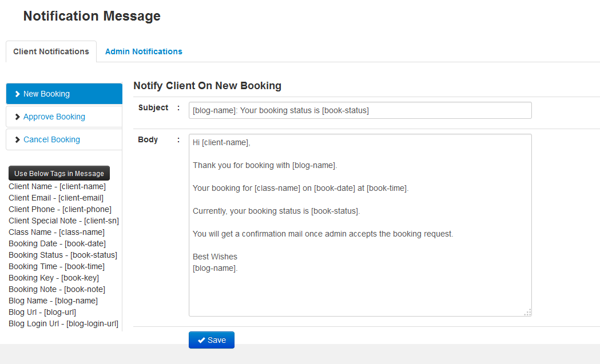Grab the body textarea resize handle

coord(528,313)
